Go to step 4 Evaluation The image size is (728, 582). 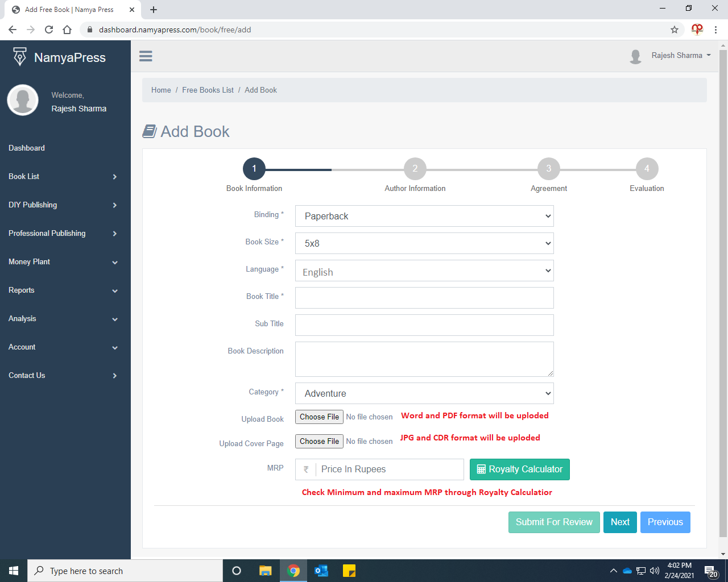(x=647, y=169)
